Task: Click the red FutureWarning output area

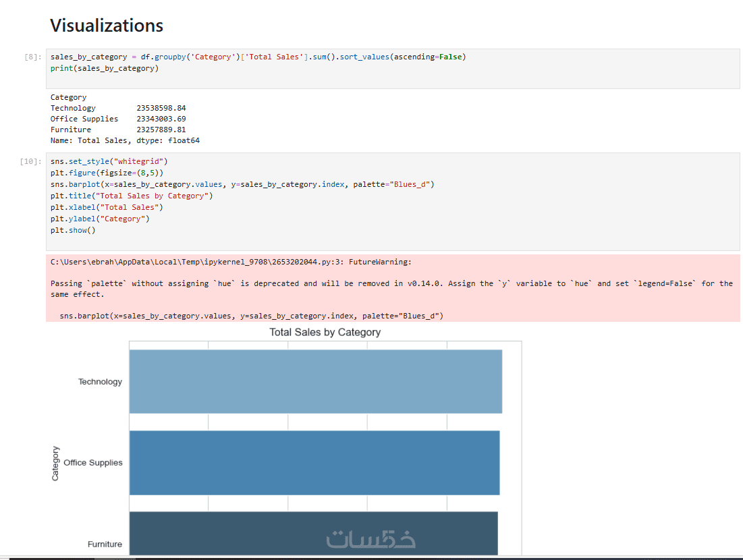Action: (391, 288)
